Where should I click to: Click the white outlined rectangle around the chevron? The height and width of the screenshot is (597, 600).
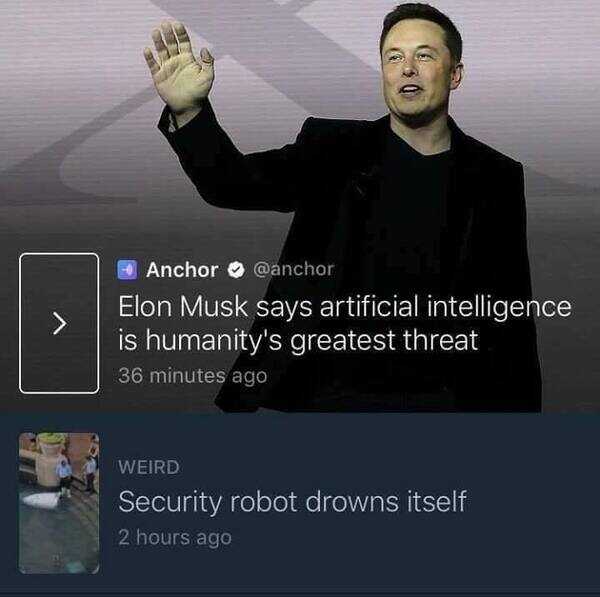59,323
